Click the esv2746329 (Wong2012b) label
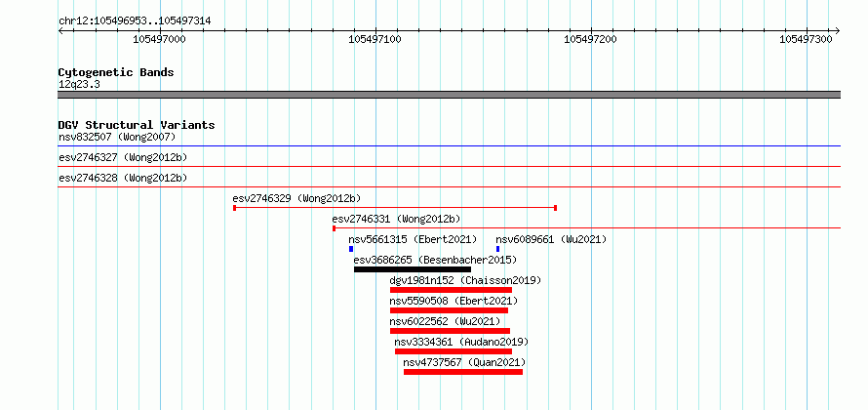The height and width of the screenshot is (410, 868). pyautogui.click(x=296, y=198)
